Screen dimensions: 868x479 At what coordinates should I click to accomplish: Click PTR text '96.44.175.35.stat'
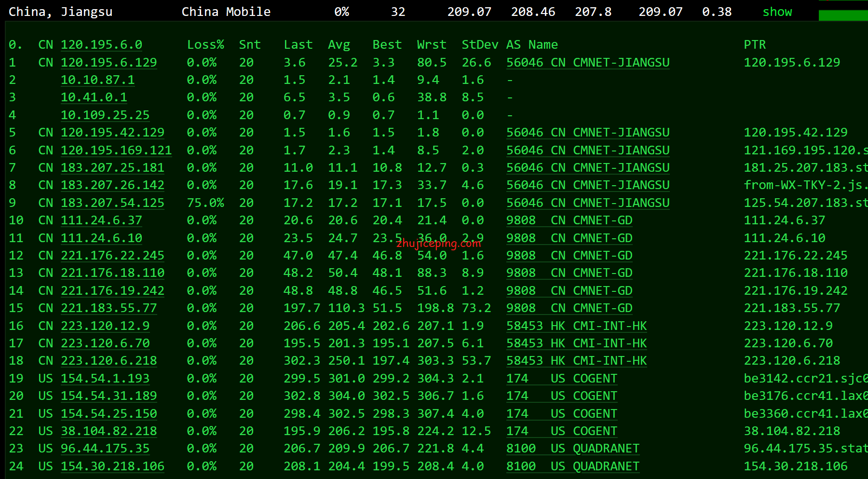(806, 448)
